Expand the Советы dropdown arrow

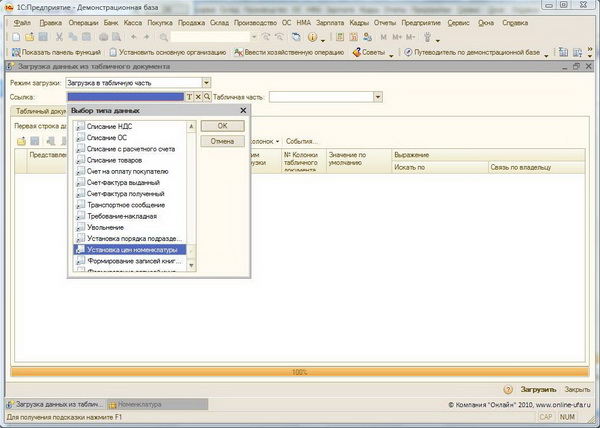click(x=391, y=55)
